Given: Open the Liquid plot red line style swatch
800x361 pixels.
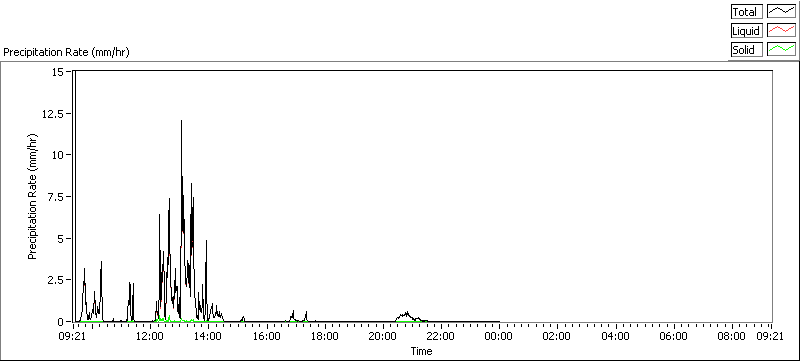Looking at the screenshot, I should coord(782,31).
